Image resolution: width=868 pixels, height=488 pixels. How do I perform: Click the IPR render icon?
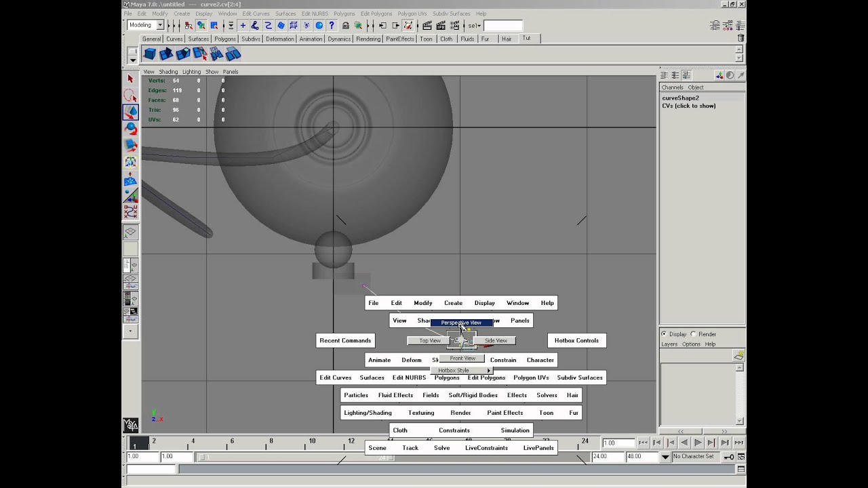(440, 26)
